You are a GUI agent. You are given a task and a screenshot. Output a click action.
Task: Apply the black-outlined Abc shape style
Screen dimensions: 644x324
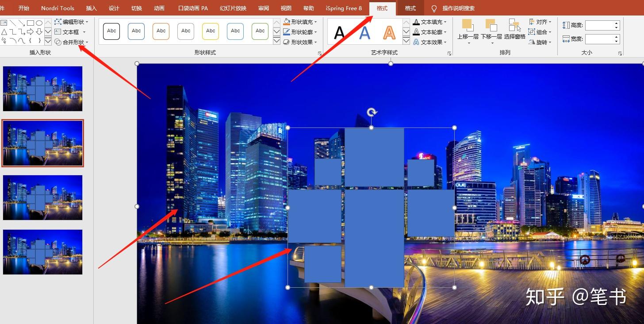(111, 31)
